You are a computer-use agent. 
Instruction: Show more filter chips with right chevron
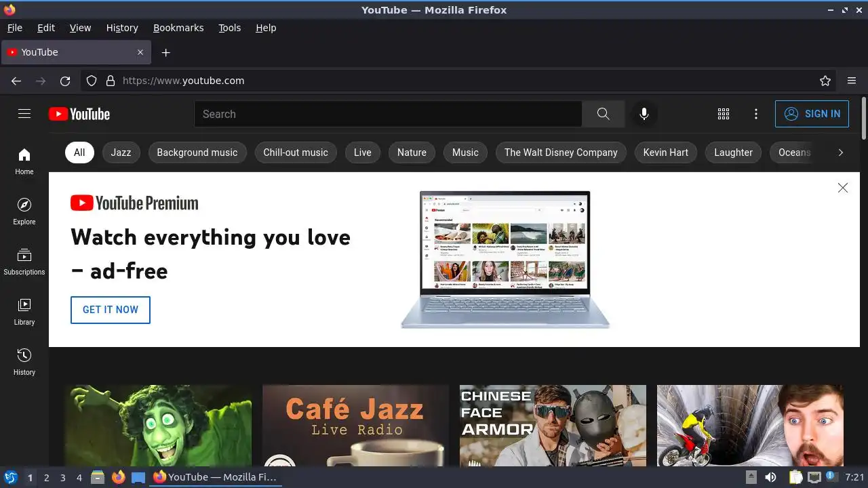coord(840,152)
